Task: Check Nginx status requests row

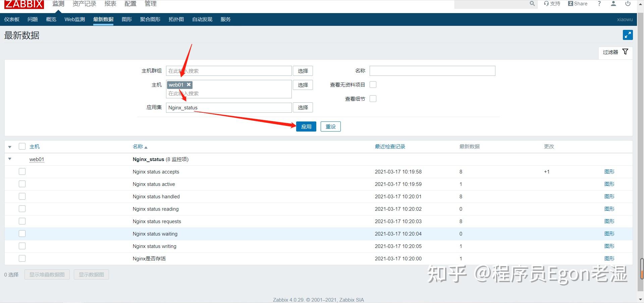Action: (22, 221)
